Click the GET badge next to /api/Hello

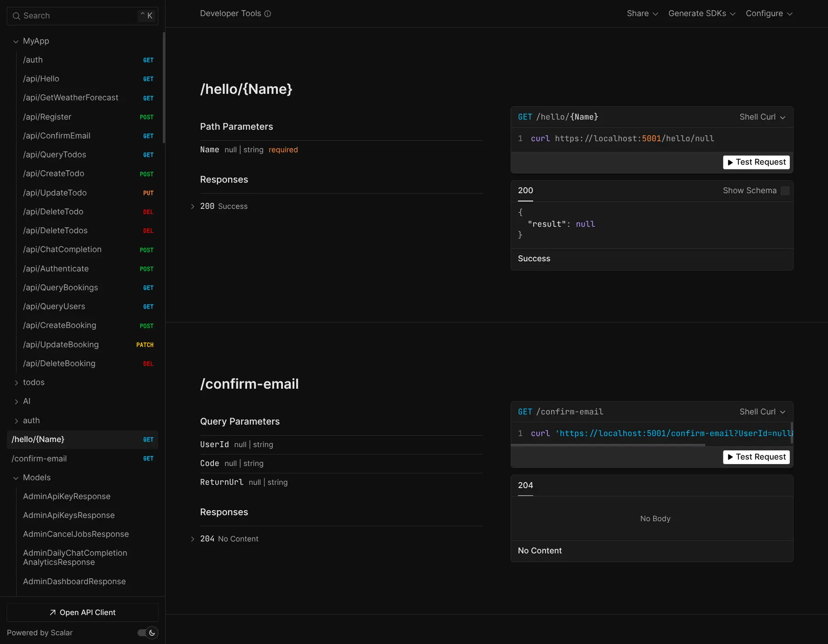point(148,79)
